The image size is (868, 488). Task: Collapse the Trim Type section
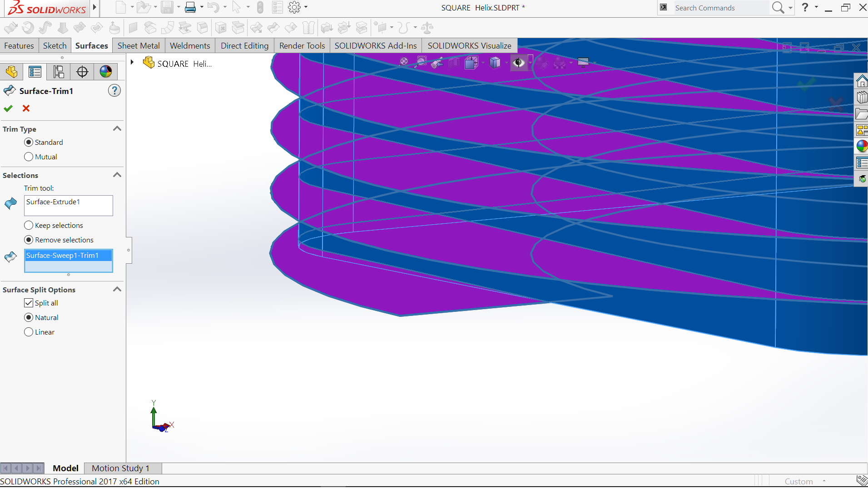click(x=117, y=128)
